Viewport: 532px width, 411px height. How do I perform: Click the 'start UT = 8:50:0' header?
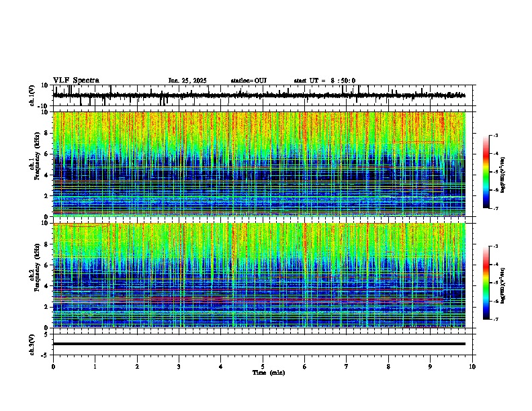[324, 81]
